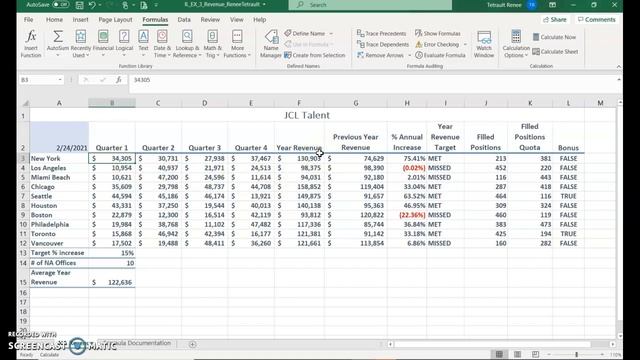Expand the formula bar
Screen dimensions: 640x360
point(619,80)
